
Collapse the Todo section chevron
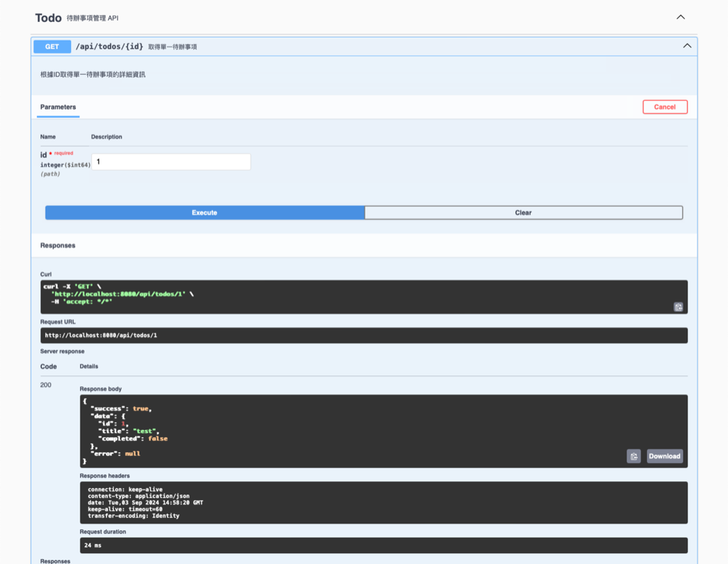coord(680,17)
